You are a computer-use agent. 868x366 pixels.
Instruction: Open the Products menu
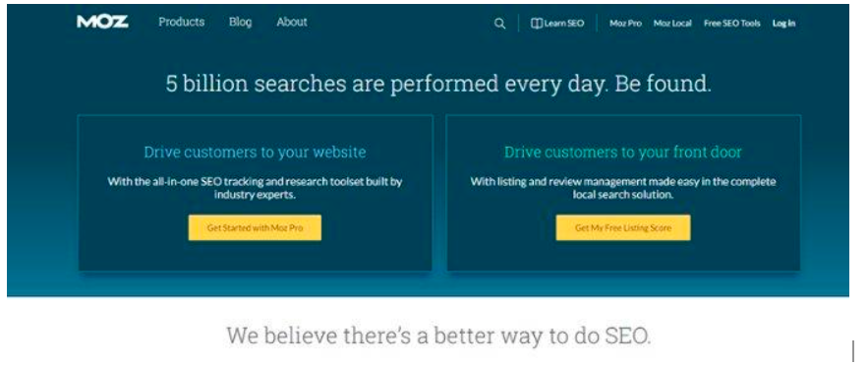(181, 23)
